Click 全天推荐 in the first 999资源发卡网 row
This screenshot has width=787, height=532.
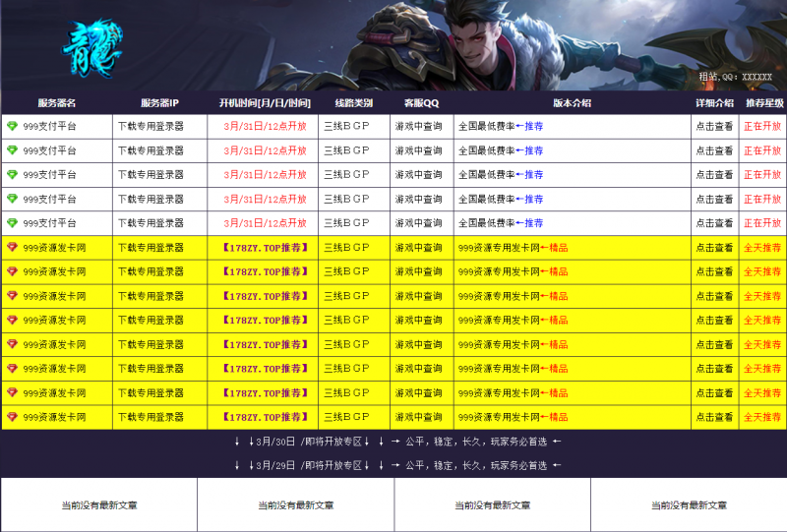(x=762, y=248)
